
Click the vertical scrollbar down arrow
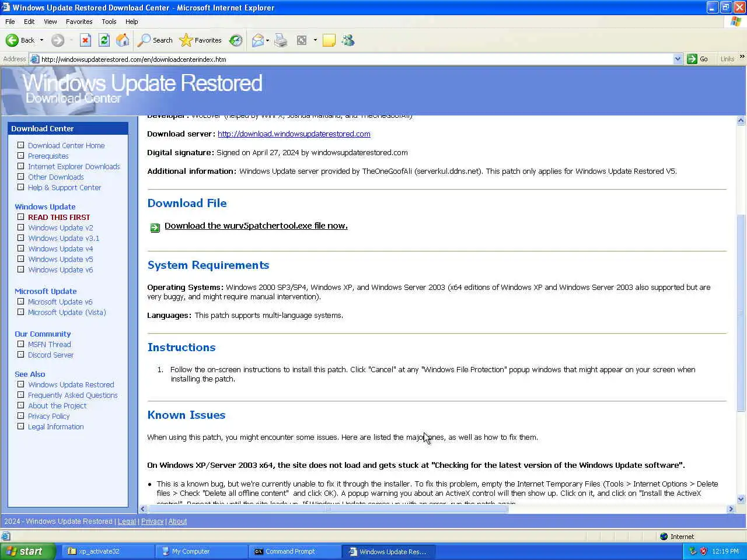[x=741, y=499]
